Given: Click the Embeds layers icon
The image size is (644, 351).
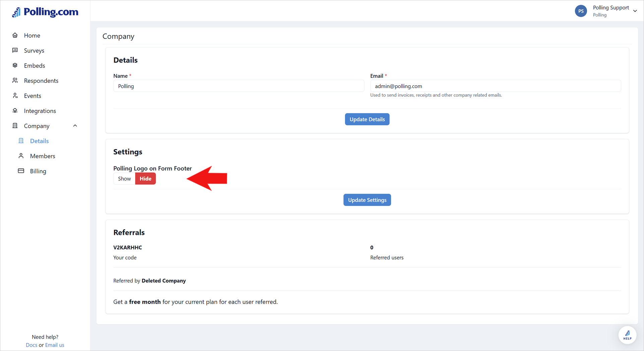Looking at the screenshot, I should (x=15, y=65).
